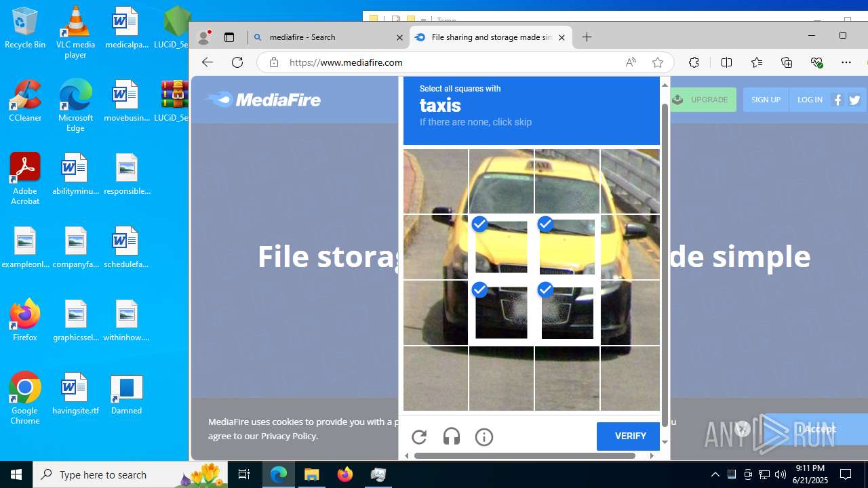Open a new browser tab

tap(587, 37)
